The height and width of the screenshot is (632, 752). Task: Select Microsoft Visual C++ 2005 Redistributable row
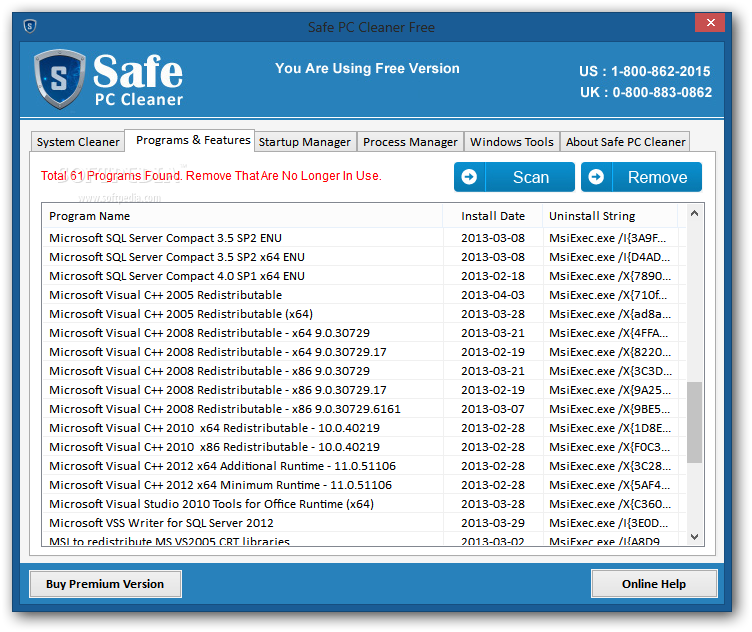(x=364, y=295)
